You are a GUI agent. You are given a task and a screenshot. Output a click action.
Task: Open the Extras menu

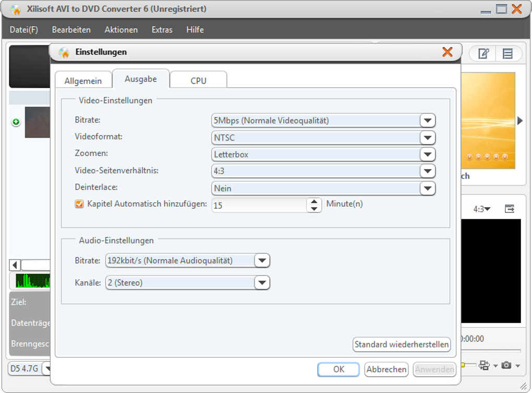pyautogui.click(x=162, y=30)
